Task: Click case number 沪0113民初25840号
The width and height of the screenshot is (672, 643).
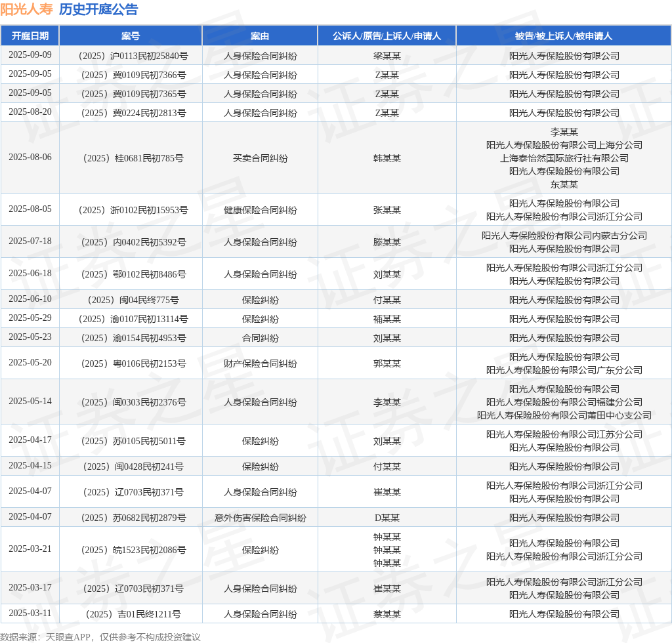Action: coord(133,56)
